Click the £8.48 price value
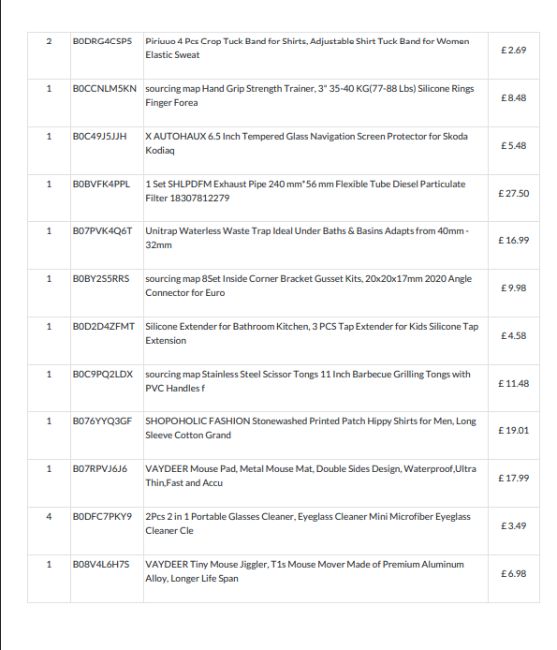 click(x=513, y=98)
